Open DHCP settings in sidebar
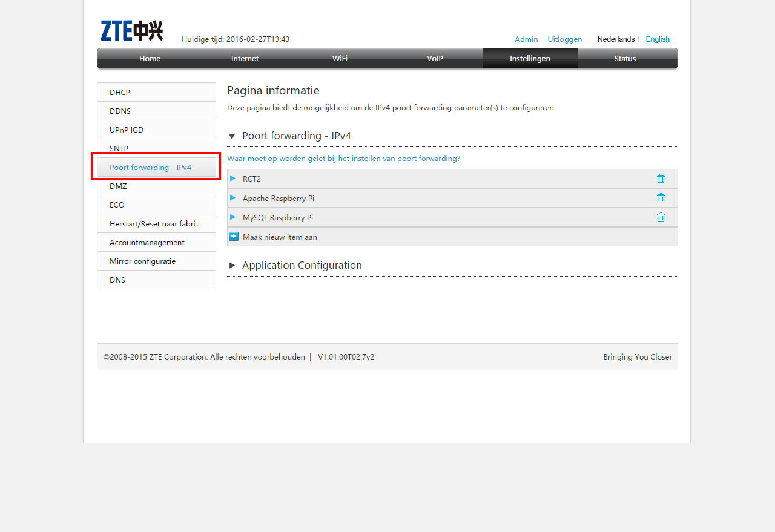 156,92
